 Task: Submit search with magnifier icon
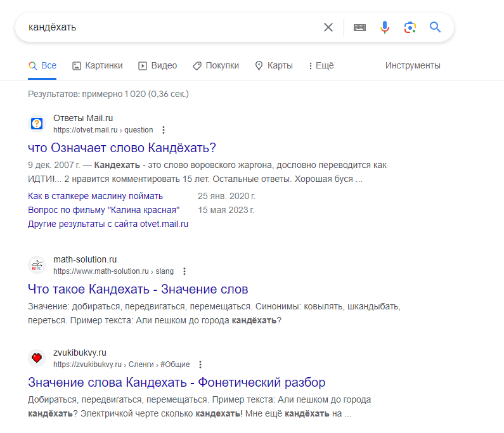pyautogui.click(x=435, y=27)
